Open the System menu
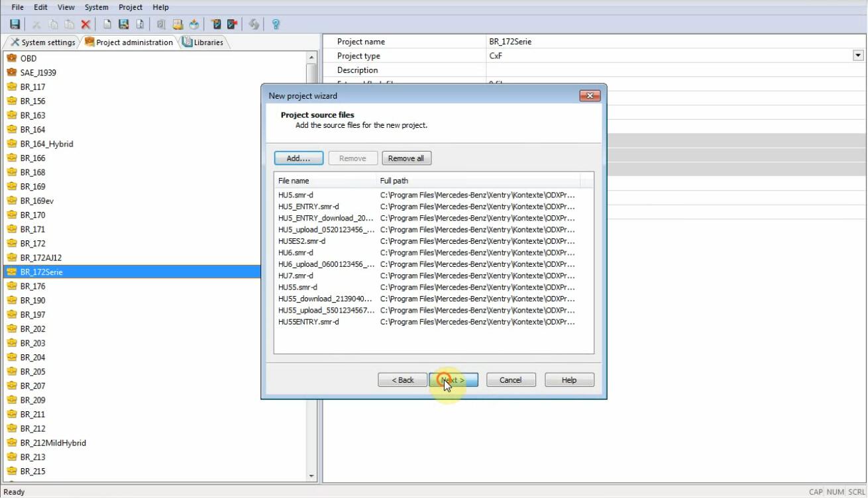Viewport: 868px width, 498px height. pos(96,7)
